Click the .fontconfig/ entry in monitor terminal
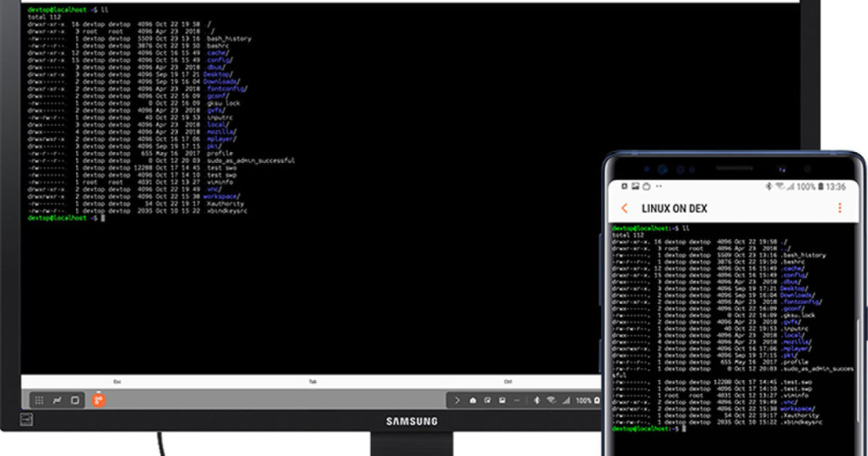868x456 pixels. [x=226, y=88]
